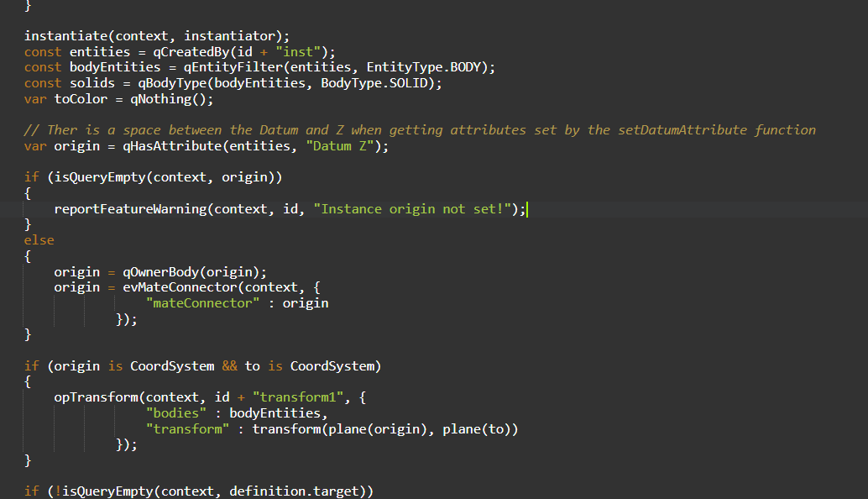Click 'bodyEntities' value after "bodies"
Viewport: 868px width, 499px height.
click(x=275, y=413)
